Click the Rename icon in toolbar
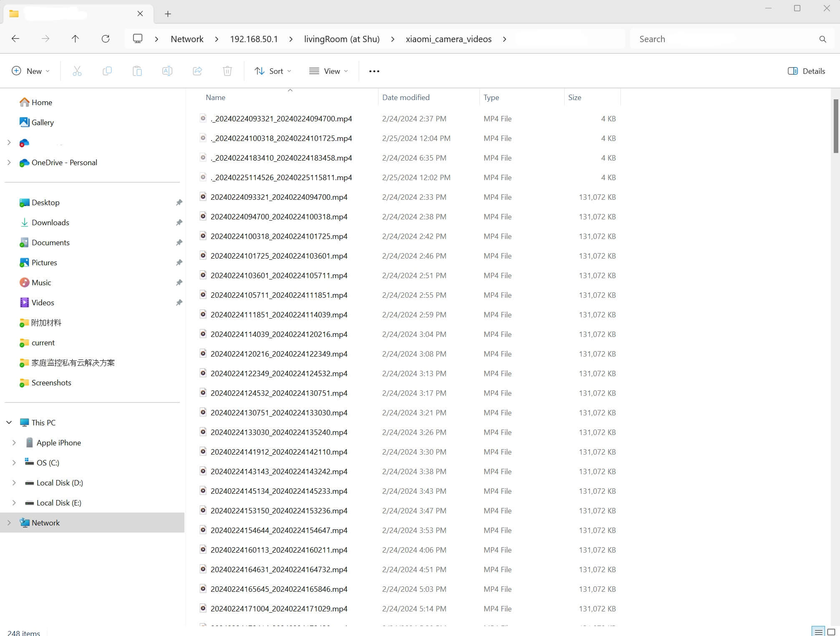Screen dimensions: 840x636 click(167, 71)
